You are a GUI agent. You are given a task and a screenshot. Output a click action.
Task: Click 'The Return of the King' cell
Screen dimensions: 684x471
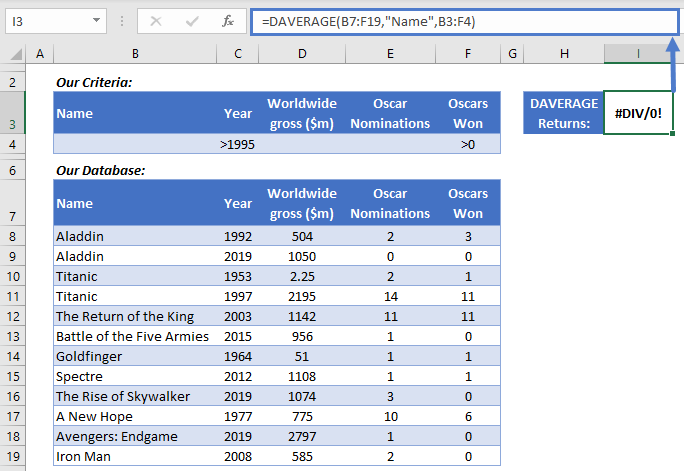[x=135, y=316]
